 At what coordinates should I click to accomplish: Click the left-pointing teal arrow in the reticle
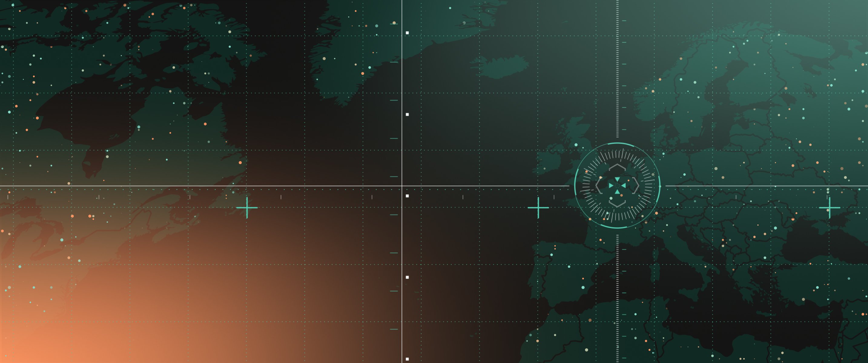(623, 185)
